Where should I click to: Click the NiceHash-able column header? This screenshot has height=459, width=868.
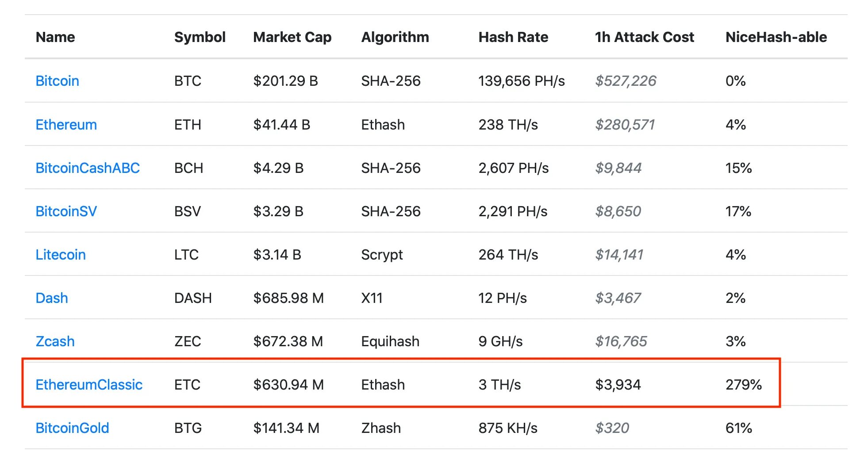coord(776,37)
